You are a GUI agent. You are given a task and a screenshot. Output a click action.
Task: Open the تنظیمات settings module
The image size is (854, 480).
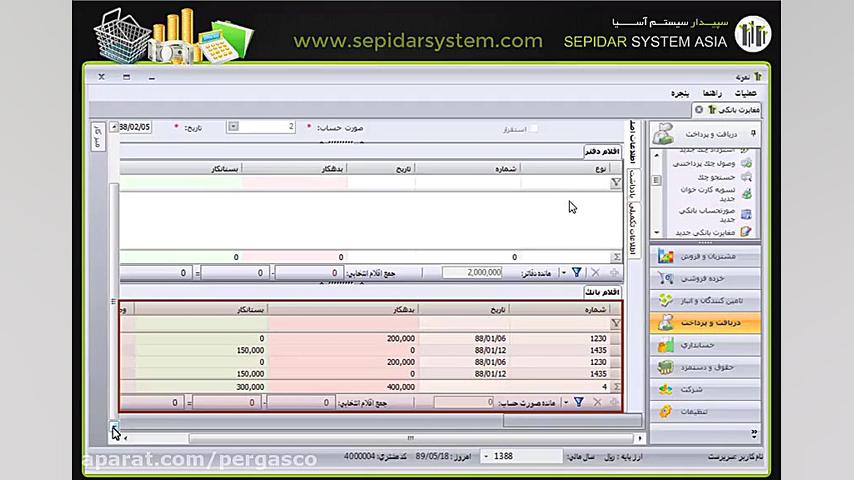pos(705,412)
